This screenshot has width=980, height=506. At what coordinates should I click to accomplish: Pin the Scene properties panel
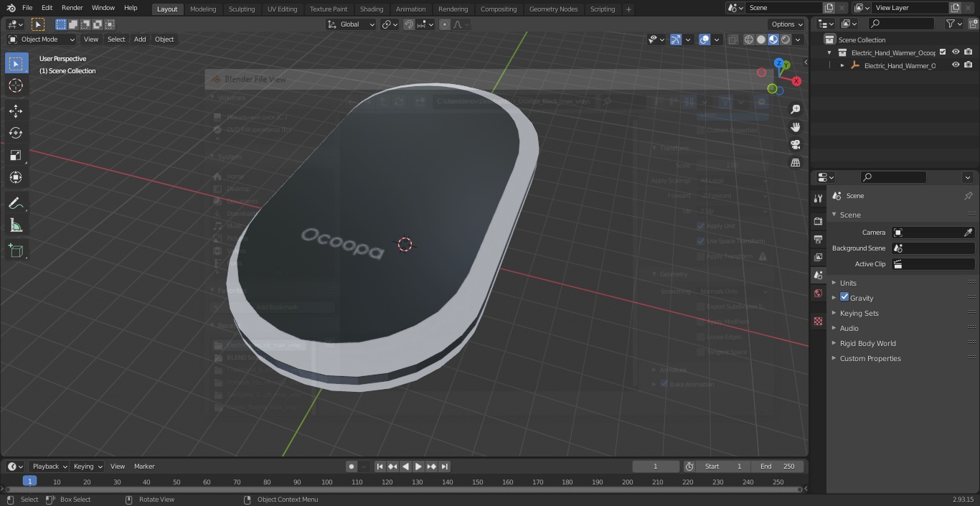(968, 196)
